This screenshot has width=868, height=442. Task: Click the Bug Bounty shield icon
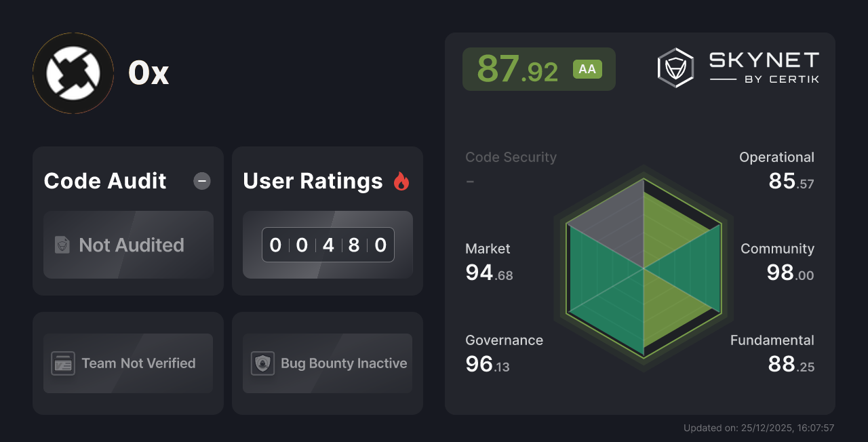tap(262, 363)
